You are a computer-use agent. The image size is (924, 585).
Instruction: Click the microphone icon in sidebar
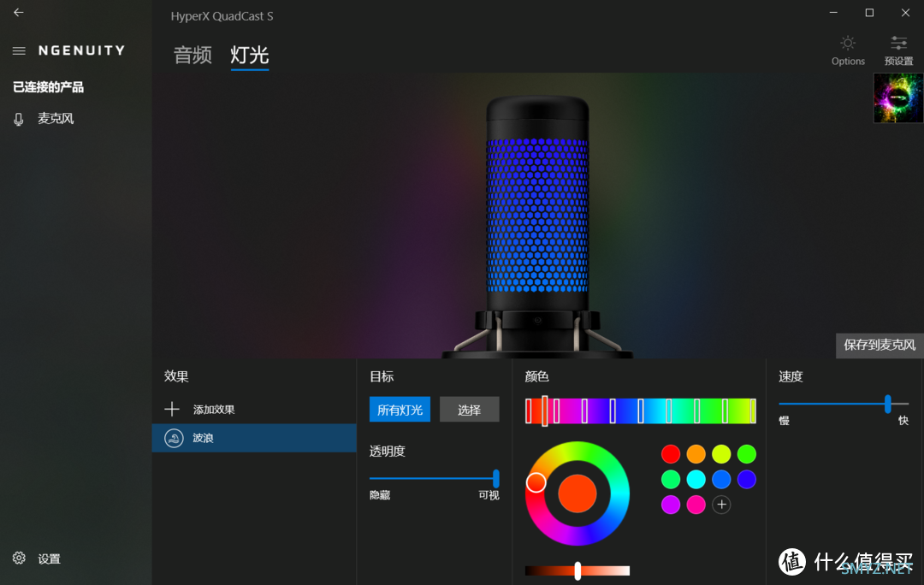coord(19,120)
